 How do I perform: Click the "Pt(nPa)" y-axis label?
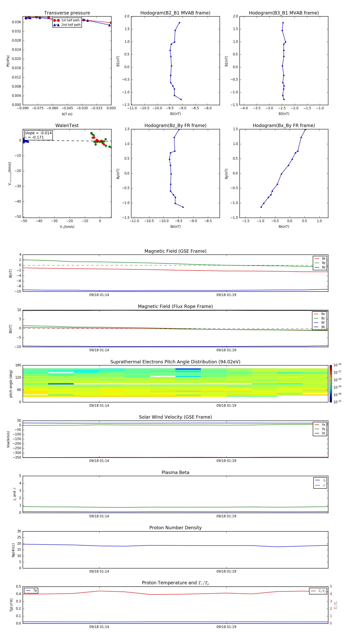(8, 61)
